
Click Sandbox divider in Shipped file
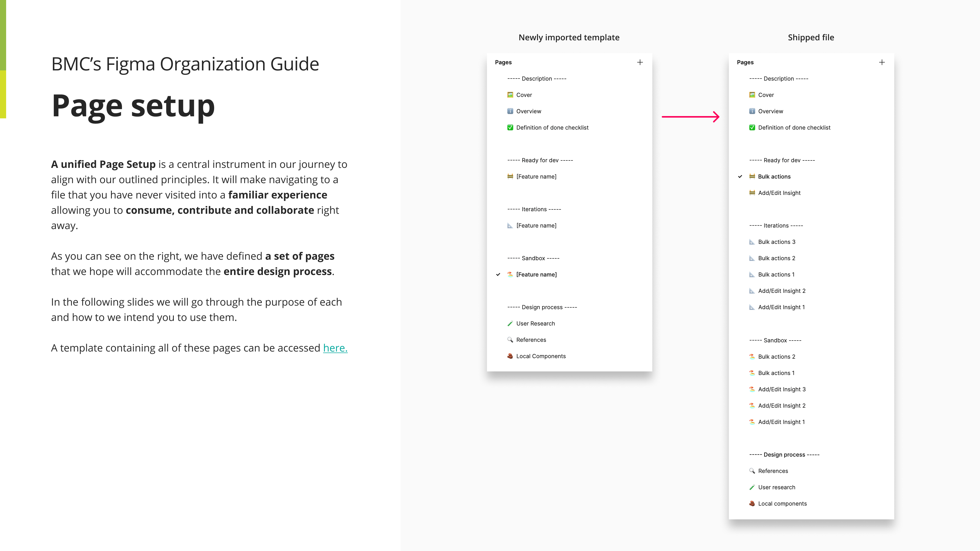pos(775,340)
